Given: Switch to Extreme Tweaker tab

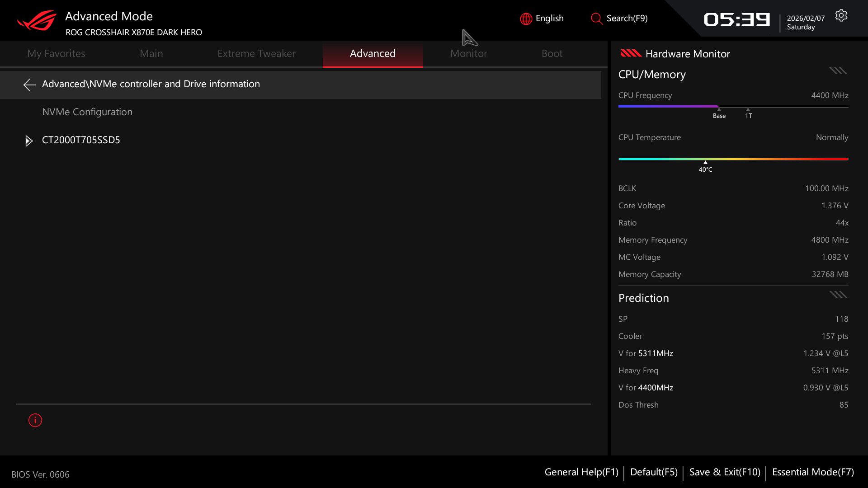Looking at the screenshot, I should tap(256, 53).
